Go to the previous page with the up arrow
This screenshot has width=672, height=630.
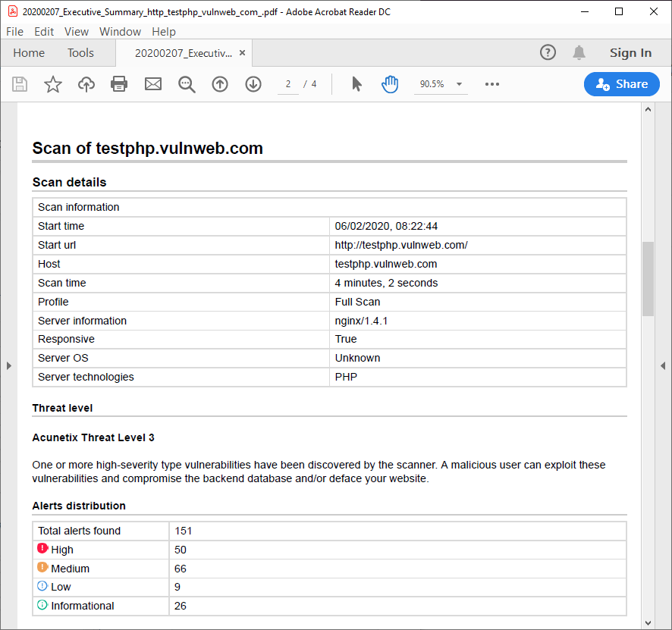click(220, 84)
